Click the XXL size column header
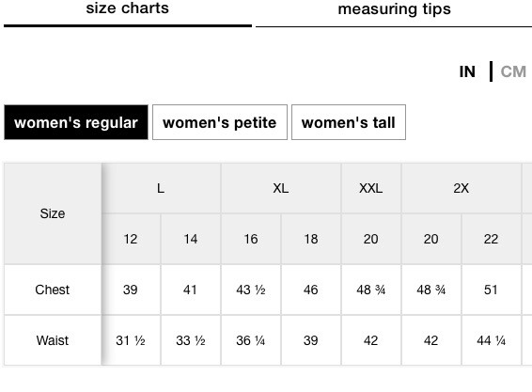This screenshot has height=392, width=532. coord(371,188)
